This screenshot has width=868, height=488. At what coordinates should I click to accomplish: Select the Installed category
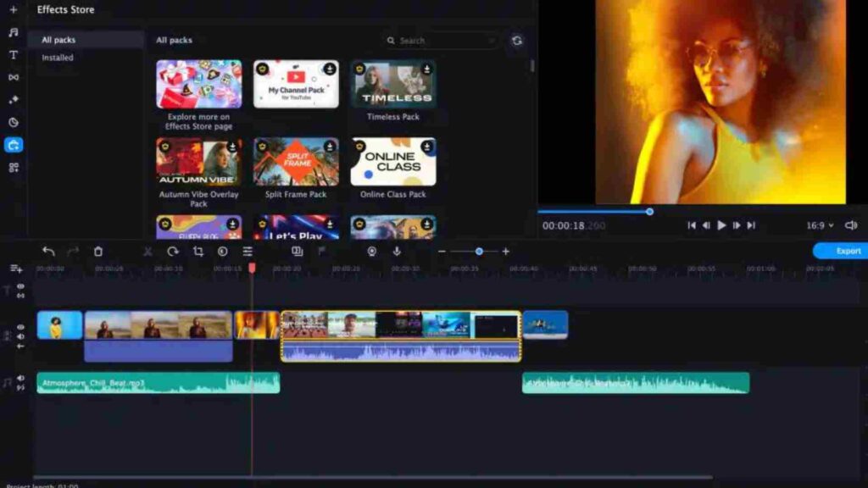pyautogui.click(x=58, y=58)
